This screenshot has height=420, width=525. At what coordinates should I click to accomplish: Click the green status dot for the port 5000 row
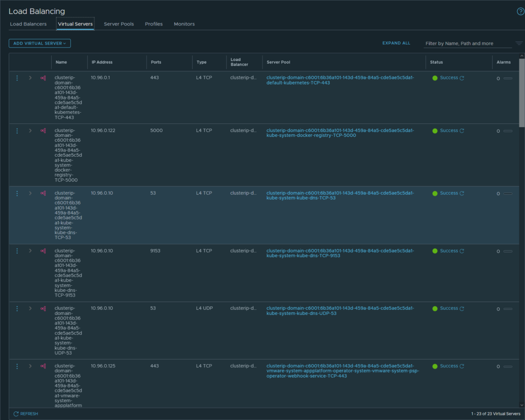[x=435, y=131]
